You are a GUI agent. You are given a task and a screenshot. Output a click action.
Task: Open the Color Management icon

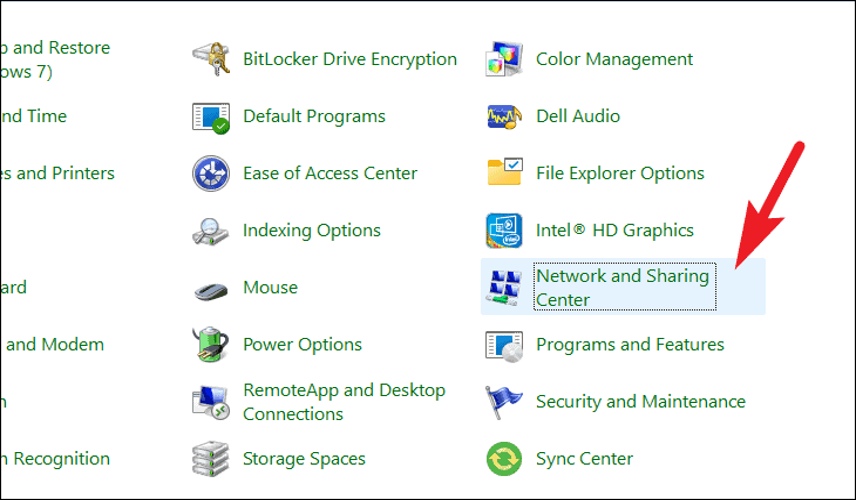pos(504,59)
